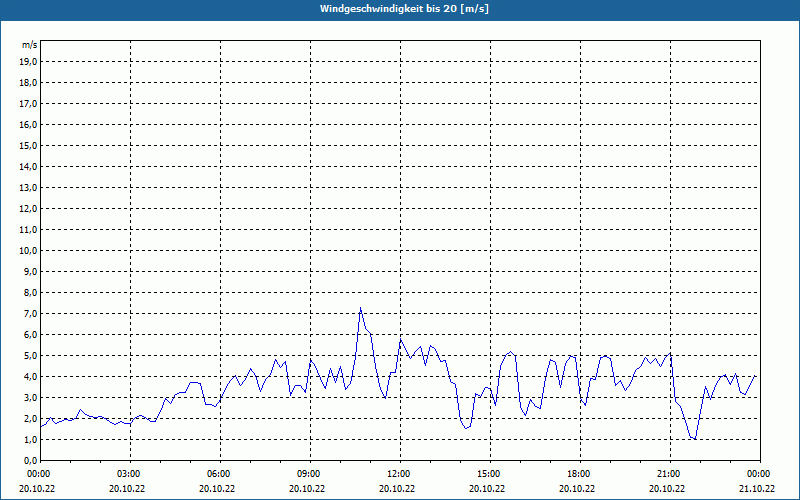Viewport: 800px width, 500px height.
Task: Click the highest wind speed peak near 7 m/s
Action: pyautogui.click(x=360, y=308)
